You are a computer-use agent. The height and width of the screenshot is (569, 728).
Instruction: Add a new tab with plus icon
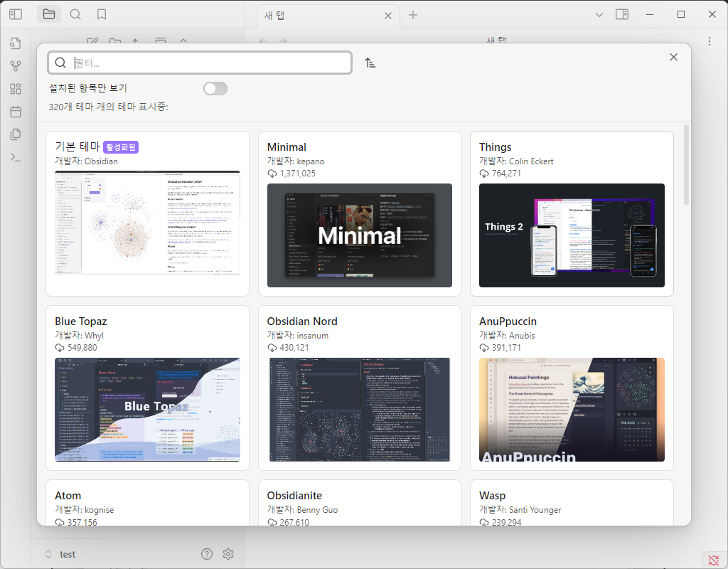pos(413,16)
